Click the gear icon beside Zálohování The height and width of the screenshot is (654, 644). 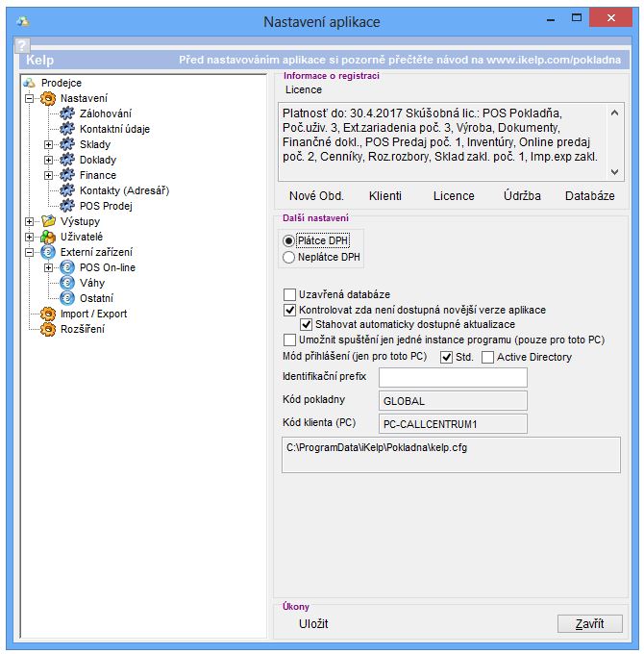click(x=67, y=113)
